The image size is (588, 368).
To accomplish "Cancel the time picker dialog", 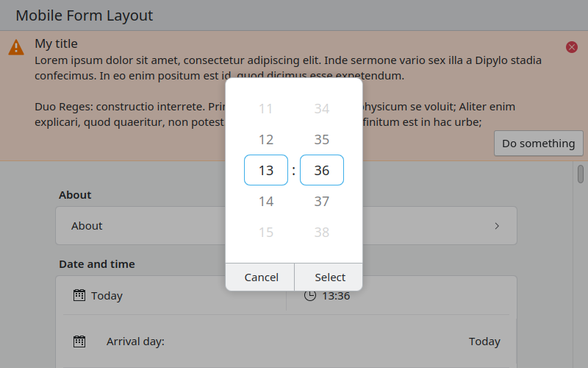I will point(261,277).
